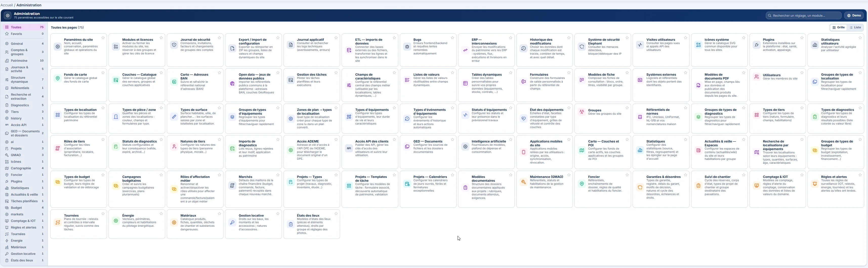Open the Demo site selector

tap(854, 15)
